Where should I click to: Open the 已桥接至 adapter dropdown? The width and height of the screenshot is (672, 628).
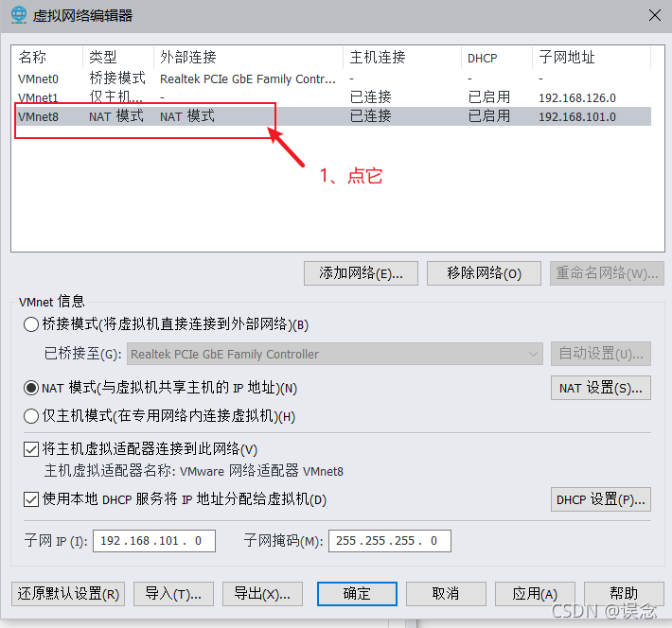(335, 354)
